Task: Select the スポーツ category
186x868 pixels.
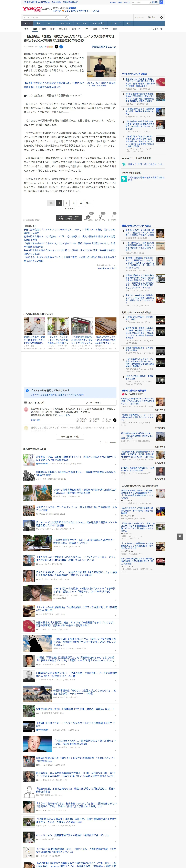Action: pyautogui.click(x=76, y=29)
